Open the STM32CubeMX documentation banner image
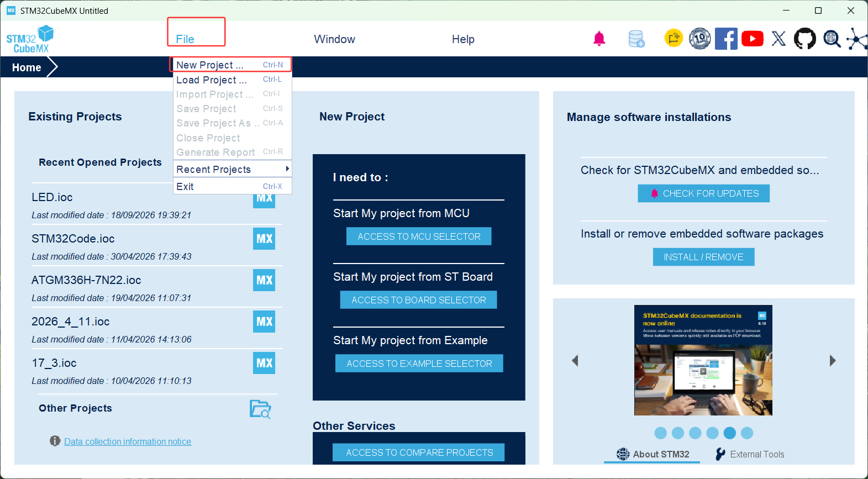 click(703, 360)
